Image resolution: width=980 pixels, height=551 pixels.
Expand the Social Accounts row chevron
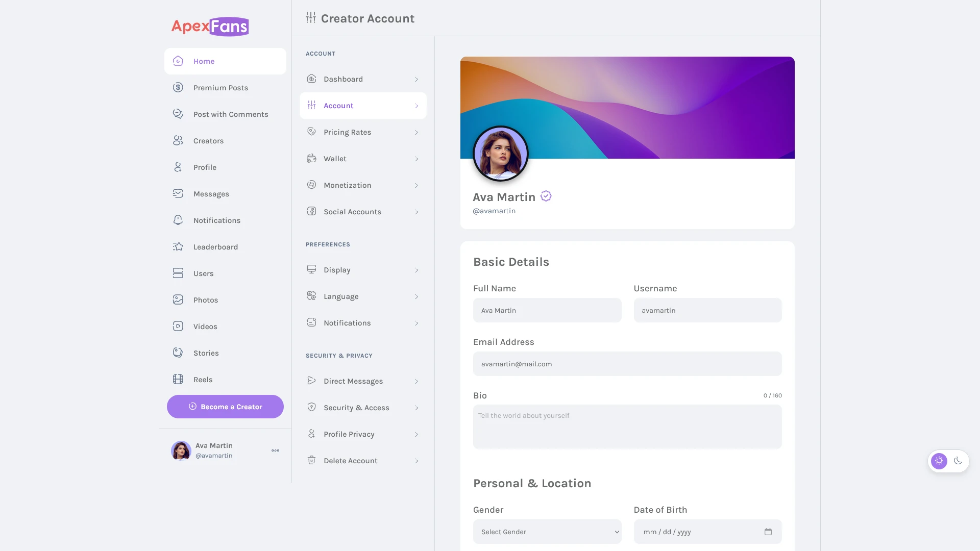416,212
